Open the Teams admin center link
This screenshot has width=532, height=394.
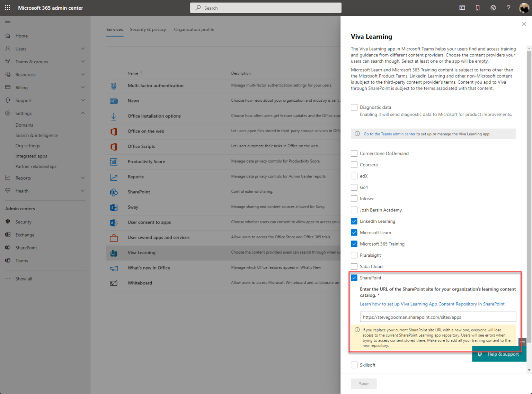click(x=389, y=134)
